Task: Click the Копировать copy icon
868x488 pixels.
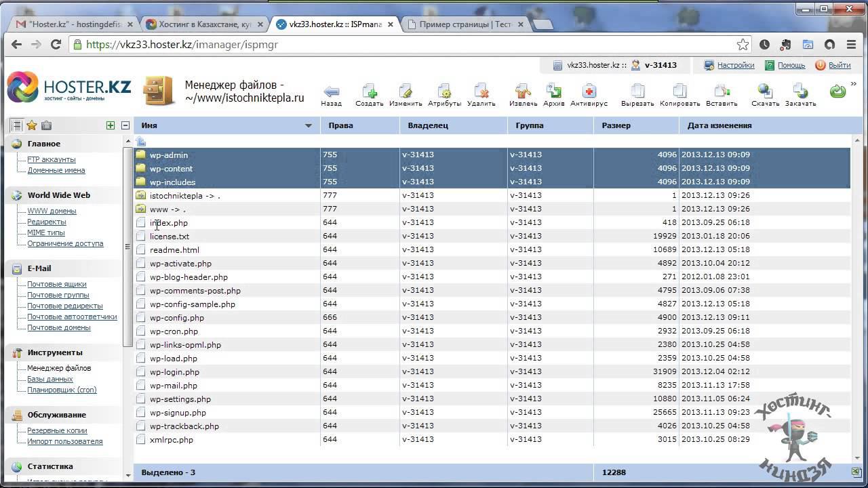Action: pyautogui.click(x=679, y=92)
